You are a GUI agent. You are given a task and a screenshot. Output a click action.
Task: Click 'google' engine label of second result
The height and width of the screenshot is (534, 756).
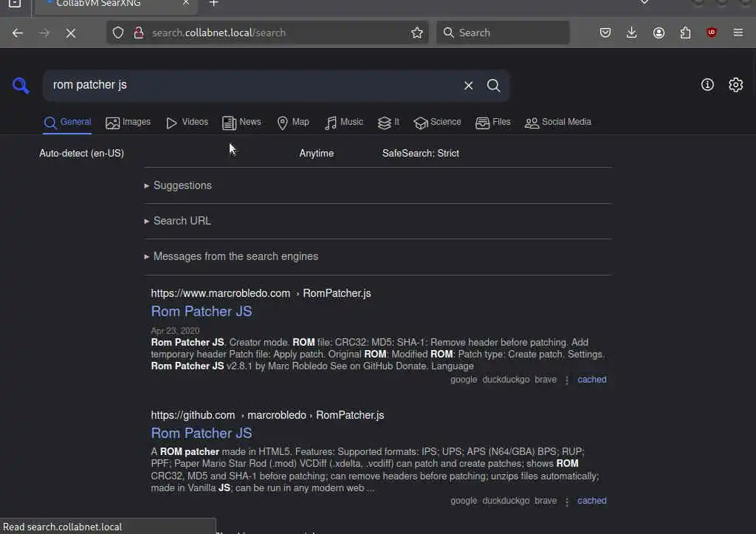coord(464,501)
